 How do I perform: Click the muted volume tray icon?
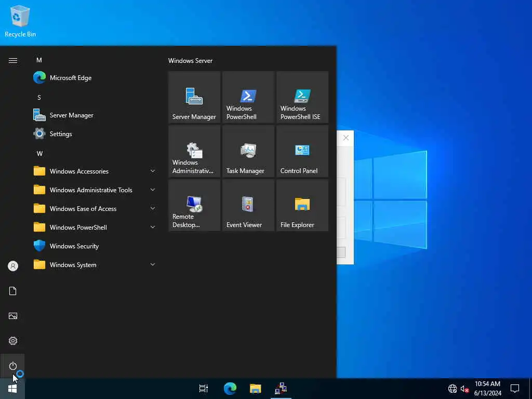click(x=464, y=389)
